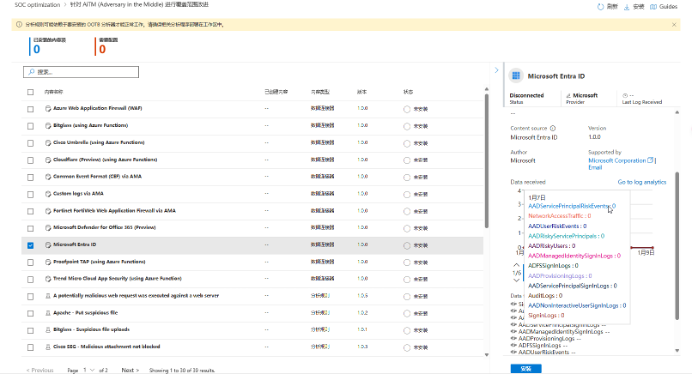The image size is (695, 375).
Task: Focus the content search input field
Action: point(81,72)
